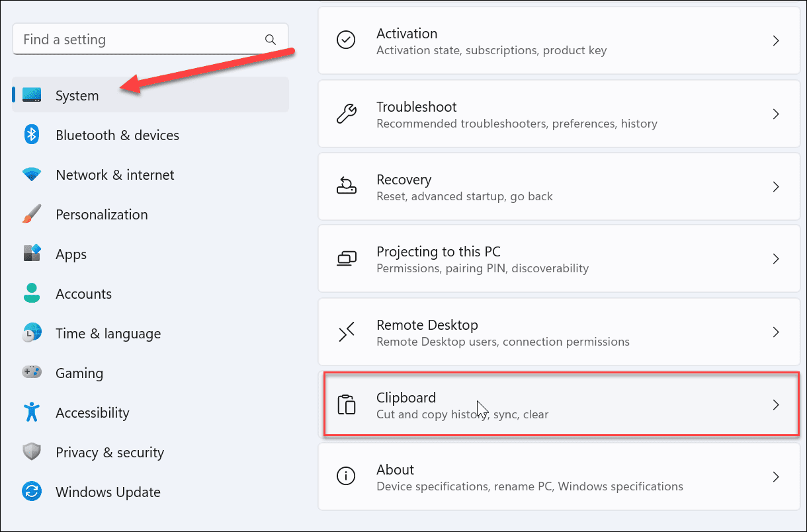Open the Apps settings category

click(x=71, y=254)
